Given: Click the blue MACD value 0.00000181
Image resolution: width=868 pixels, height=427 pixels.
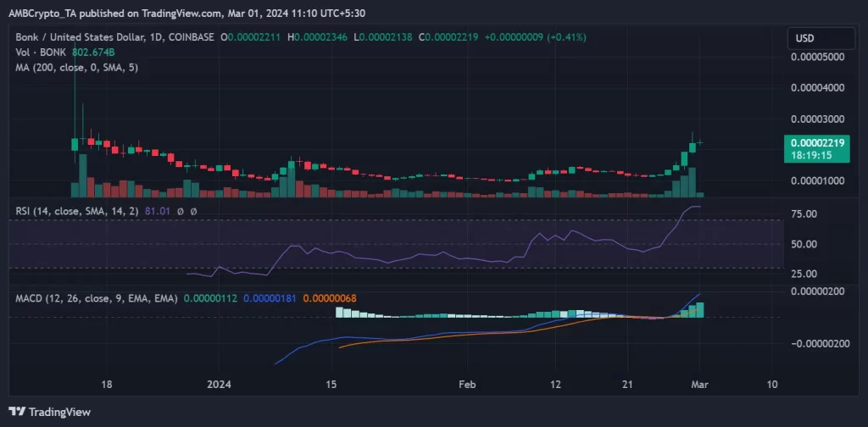Looking at the screenshot, I should click(272, 297).
